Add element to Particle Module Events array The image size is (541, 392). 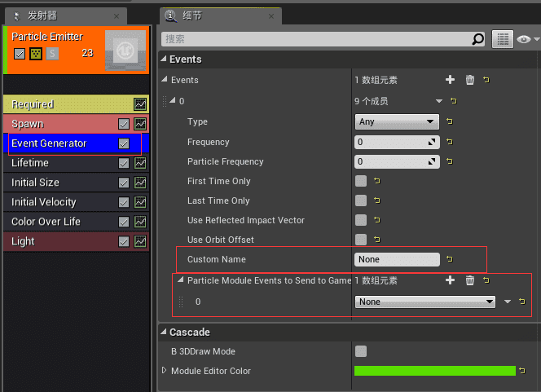pyautogui.click(x=450, y=280)
